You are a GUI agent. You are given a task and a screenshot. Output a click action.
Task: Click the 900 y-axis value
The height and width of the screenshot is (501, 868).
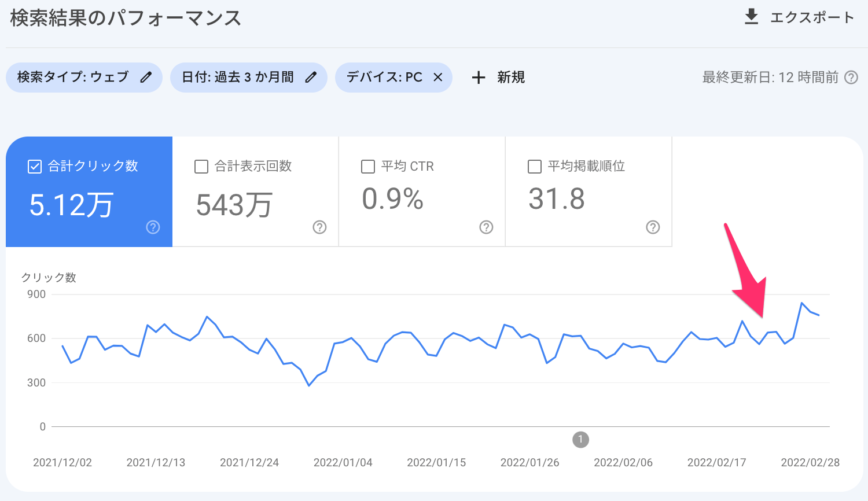[36, 294]
